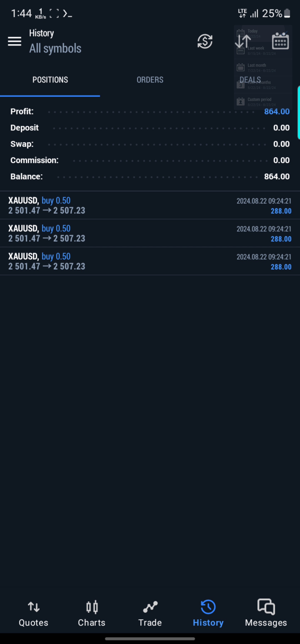Tap the All symbols filter title
This screenshot has height=644, width=300.
click(x=55, y=48)
